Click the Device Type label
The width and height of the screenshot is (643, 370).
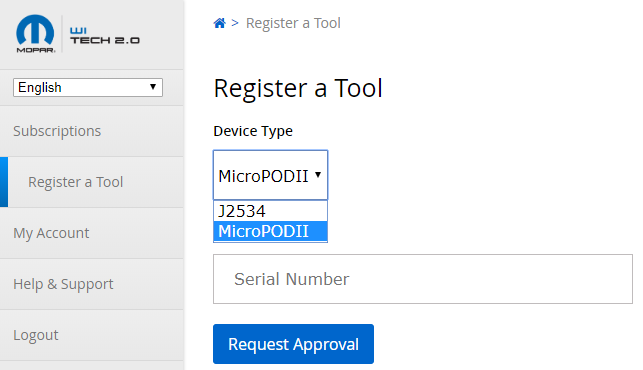253,131
